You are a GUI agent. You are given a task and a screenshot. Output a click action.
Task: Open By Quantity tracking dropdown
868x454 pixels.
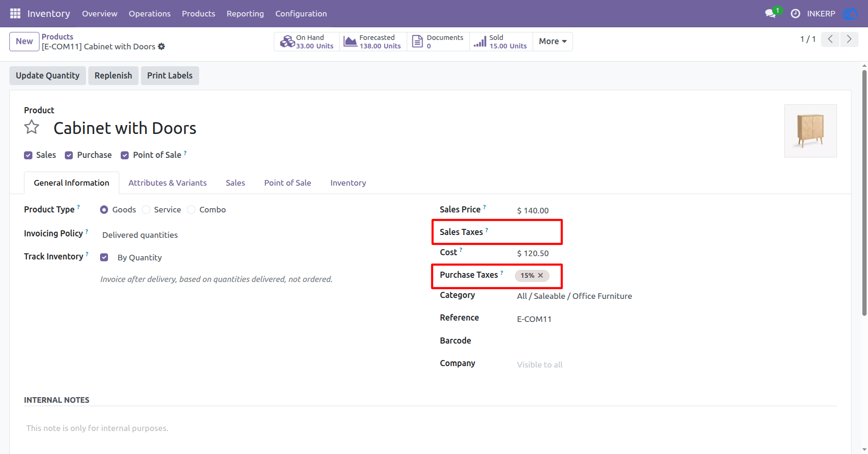click(139, 258)
